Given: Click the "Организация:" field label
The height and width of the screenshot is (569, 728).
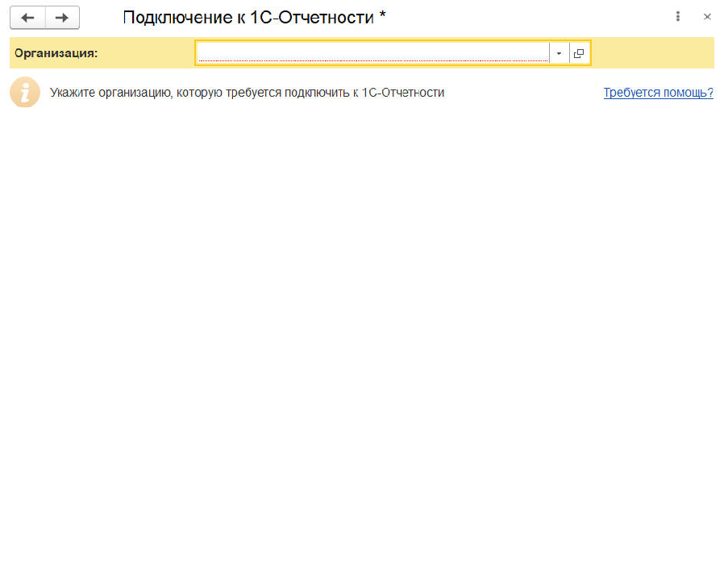Looking at the screenshot, I should pyautogui.click(x=56, y=53).
